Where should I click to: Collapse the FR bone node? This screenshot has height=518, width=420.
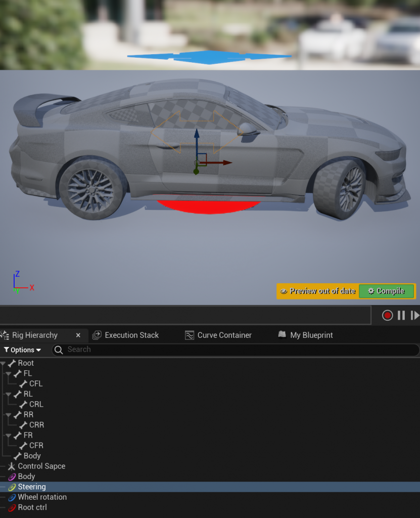coord(9,435)
